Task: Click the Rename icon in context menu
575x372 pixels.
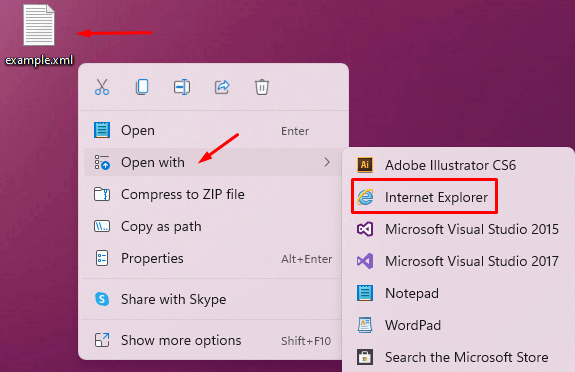Action: [x=182, y=87]
